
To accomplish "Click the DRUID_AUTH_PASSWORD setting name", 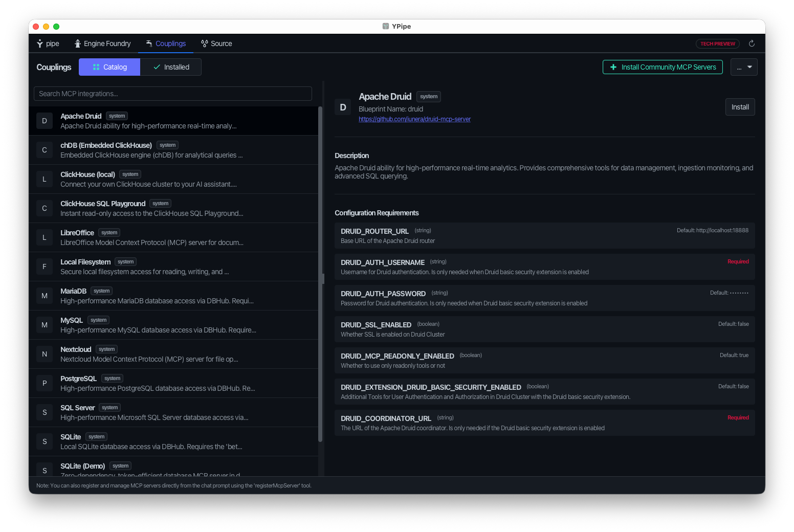I will pos(383,294).
